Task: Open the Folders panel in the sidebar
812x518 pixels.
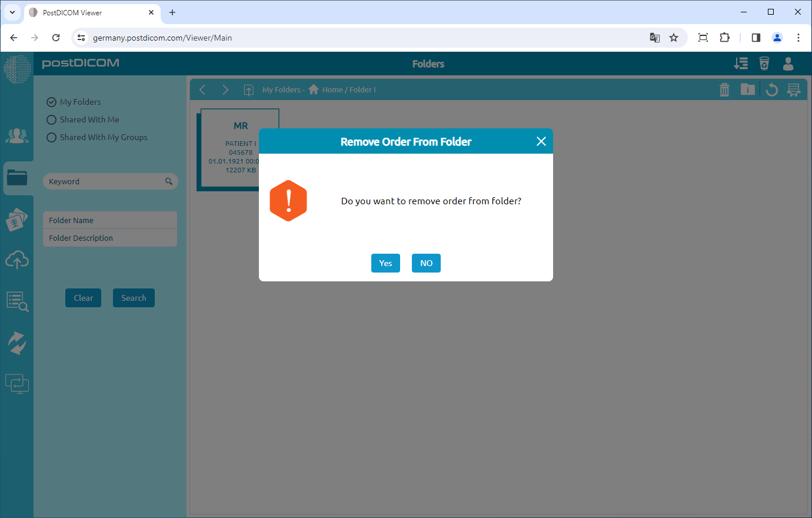Action: tap(18, 178)
